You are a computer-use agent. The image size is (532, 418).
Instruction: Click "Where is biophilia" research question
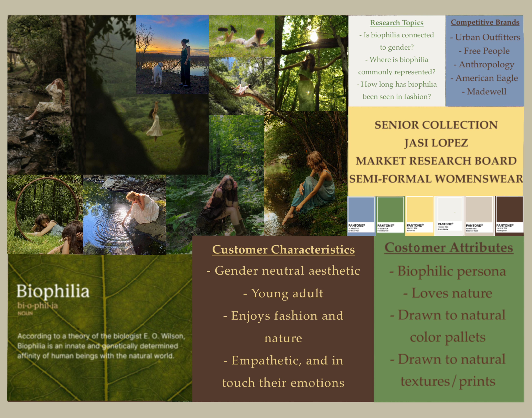[x=397, y=60]
